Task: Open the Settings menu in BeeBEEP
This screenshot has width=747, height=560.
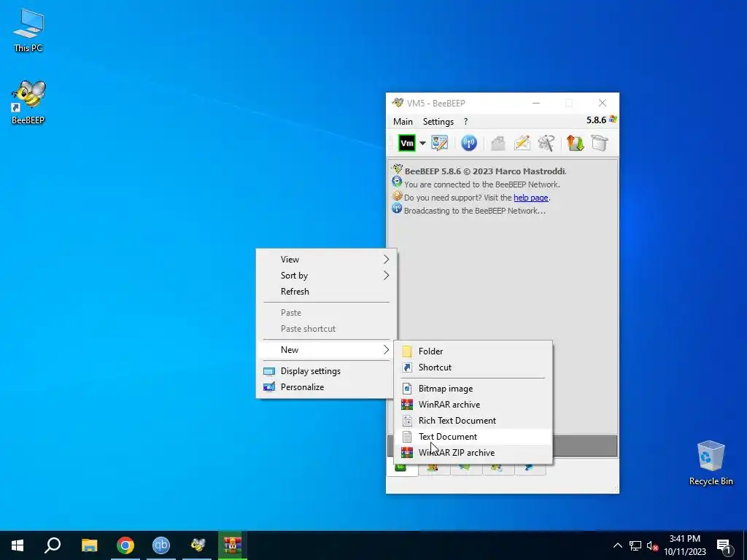Action: pos(438,122)
